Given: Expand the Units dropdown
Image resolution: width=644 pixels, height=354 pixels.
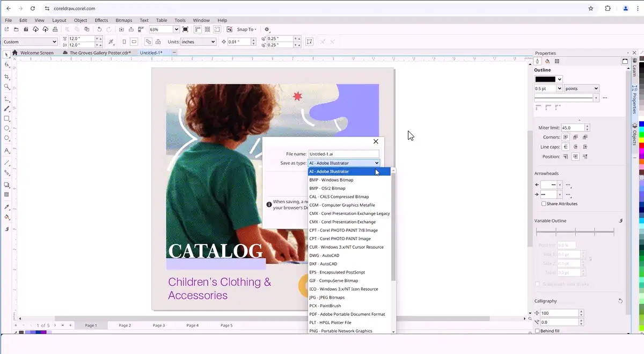Looking at the screenshot, I should (213, 42).
